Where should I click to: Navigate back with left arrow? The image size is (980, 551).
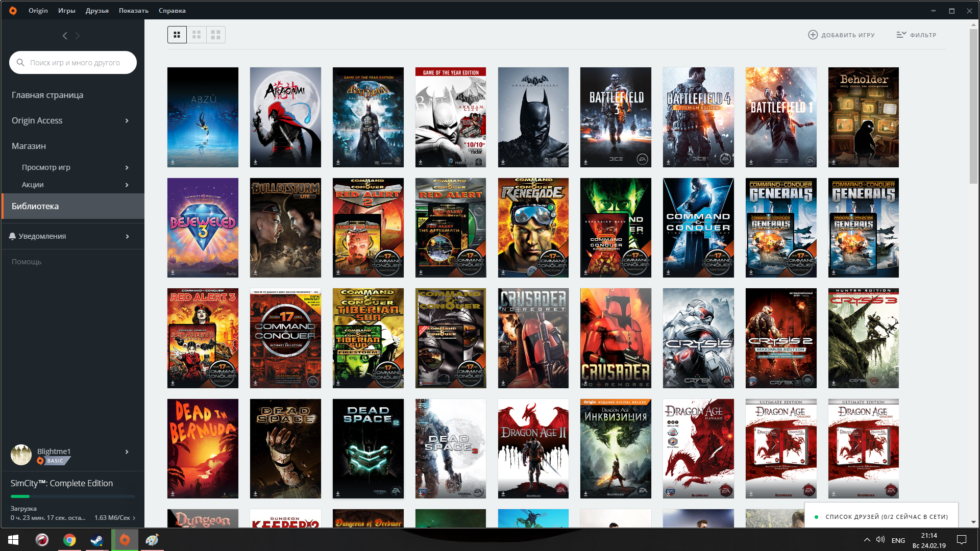(65, 36)
